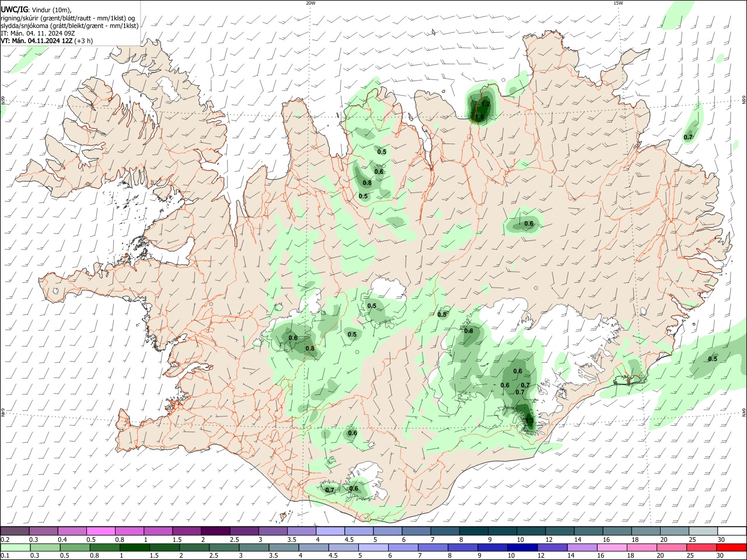The image size is (747, 560).
Task: Click the '20W' longitude label
Action: click(310, 3)
